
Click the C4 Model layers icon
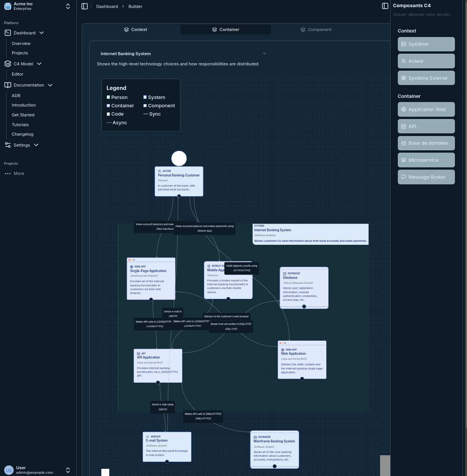coord(8,63)
